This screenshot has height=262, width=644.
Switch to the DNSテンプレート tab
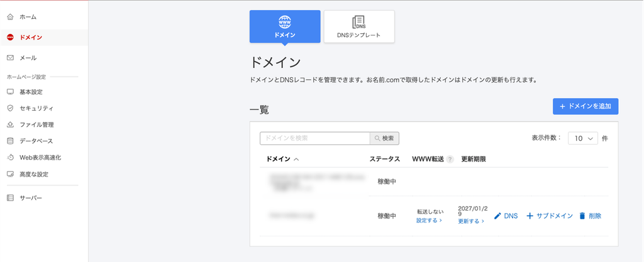[x=359, y=26]
